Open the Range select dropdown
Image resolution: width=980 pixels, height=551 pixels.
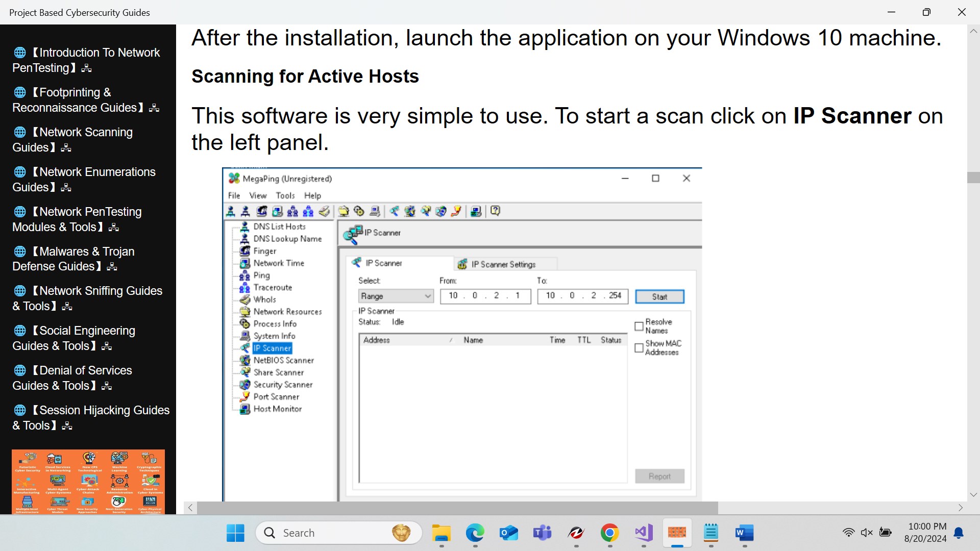396,296
